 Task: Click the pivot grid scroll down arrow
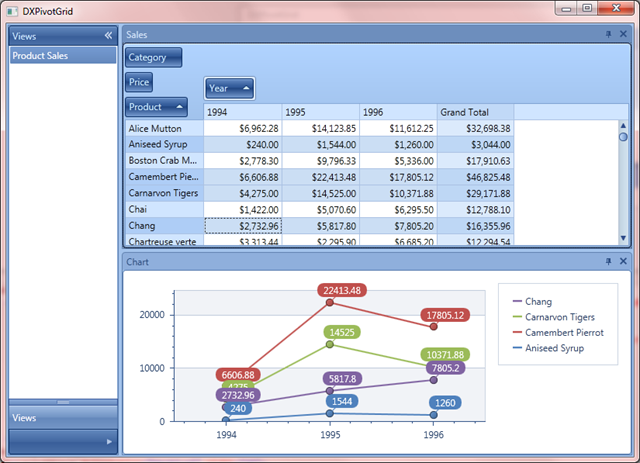(x=623, y=238)
